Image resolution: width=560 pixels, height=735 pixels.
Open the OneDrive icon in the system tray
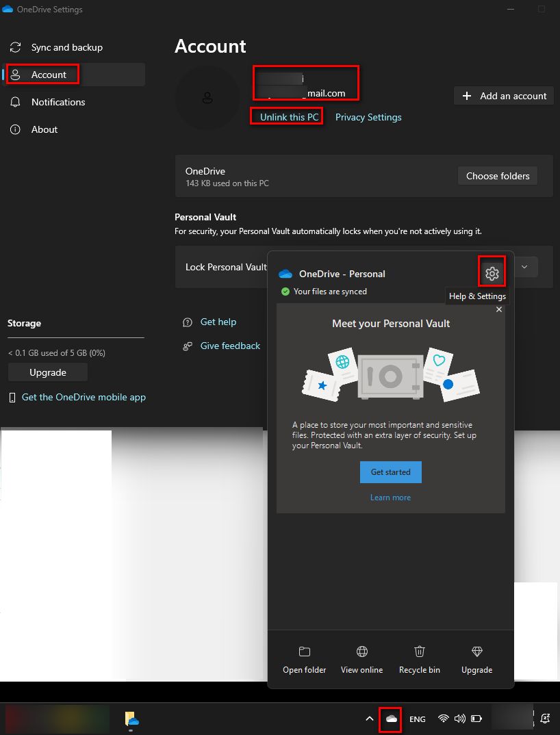[390, 719]
